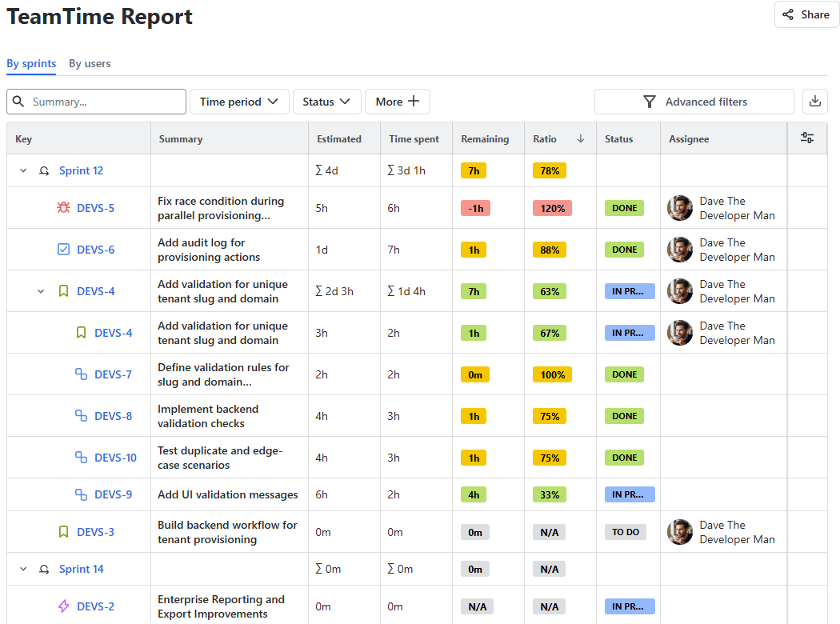Click the Summary search field

click(x=104, y=102)
